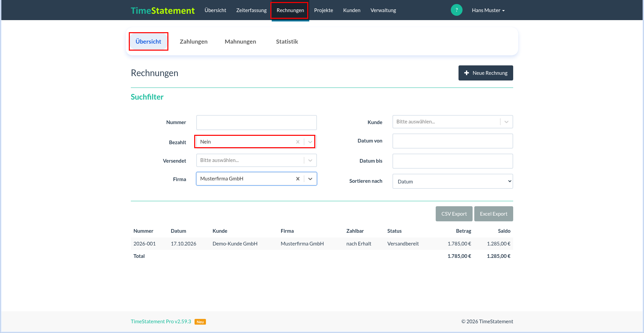Switch to the Statistik tab
Image resolution: width=644 pixels, height=333 pixels.
[x=287, y=42]
